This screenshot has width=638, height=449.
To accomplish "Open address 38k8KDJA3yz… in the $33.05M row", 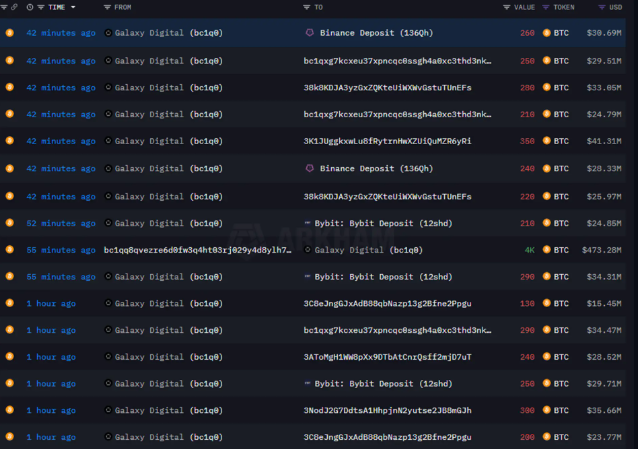I will (x=387, y=88).
